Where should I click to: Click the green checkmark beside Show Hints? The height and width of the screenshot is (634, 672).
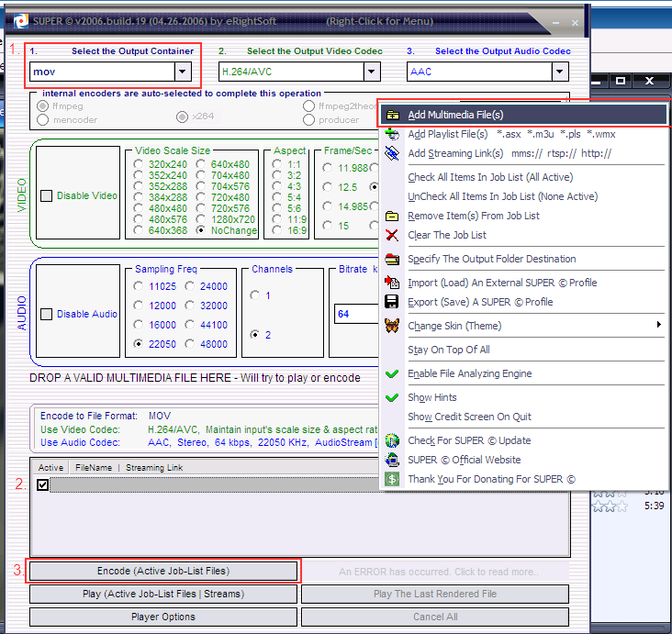392,397
